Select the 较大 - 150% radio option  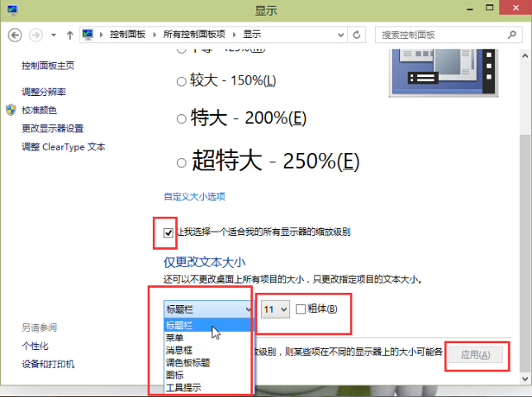[x=181, y=82]
